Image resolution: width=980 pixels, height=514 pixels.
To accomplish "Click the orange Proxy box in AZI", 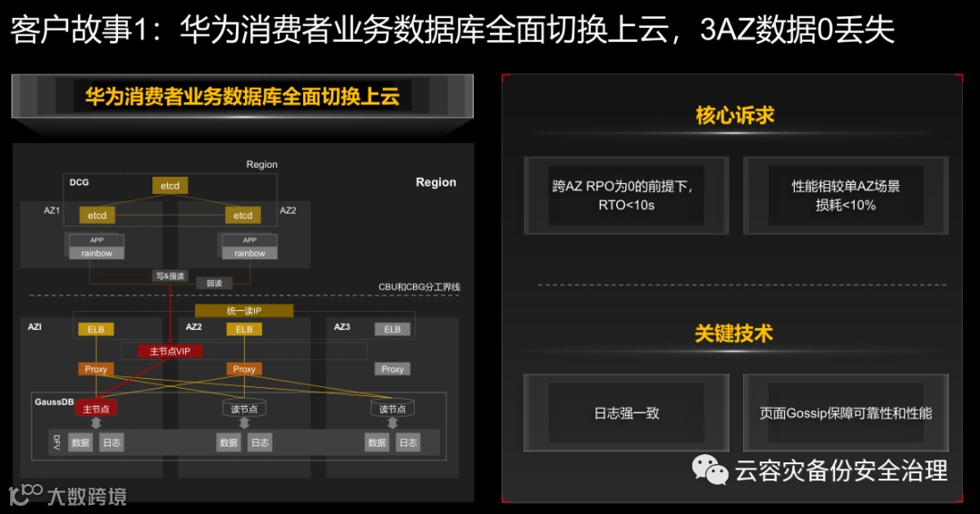I will (x=95, y=369).
